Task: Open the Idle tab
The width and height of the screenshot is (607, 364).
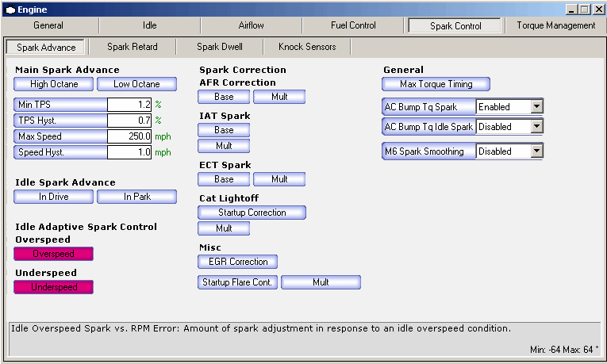Action: tap(149, 25)
